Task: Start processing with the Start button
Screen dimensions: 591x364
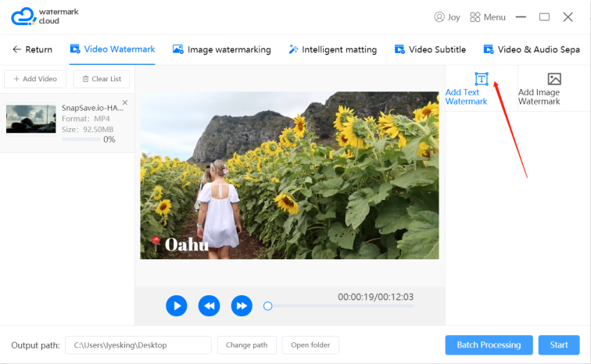Action: pos(559,345)
